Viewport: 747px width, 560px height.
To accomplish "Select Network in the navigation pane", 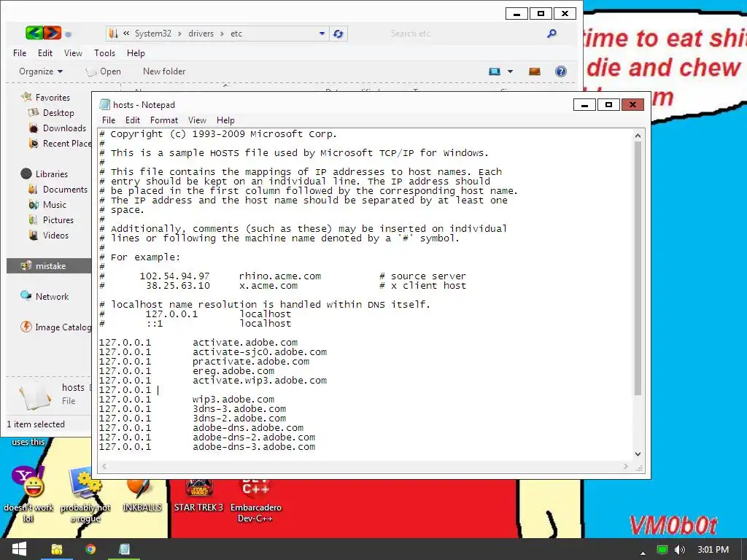I will pos(44,296).
